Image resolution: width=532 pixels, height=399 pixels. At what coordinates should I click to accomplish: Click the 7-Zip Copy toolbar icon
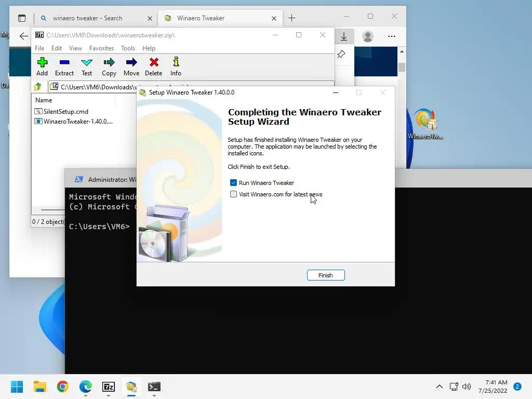(109, 66)
